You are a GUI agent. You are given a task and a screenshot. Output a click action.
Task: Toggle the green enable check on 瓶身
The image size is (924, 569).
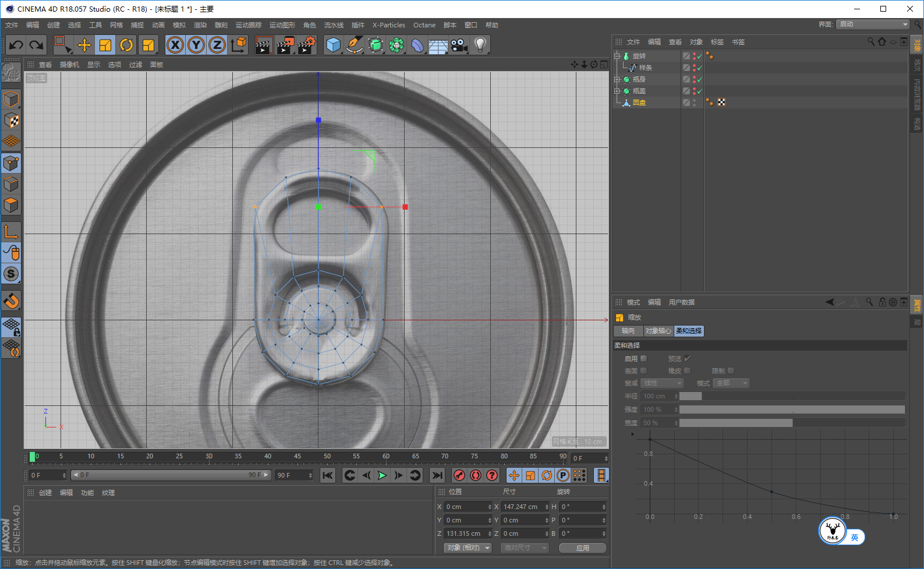(700, 79)
